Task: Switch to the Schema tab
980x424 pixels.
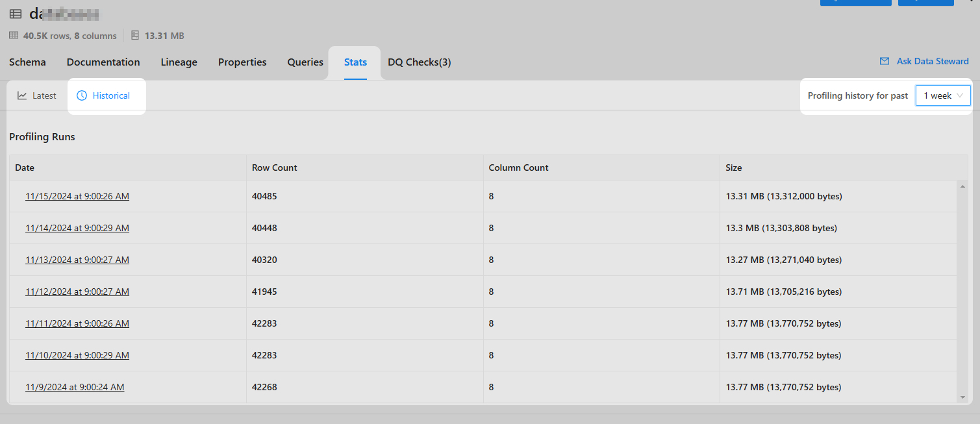Action: click(27, 62)
